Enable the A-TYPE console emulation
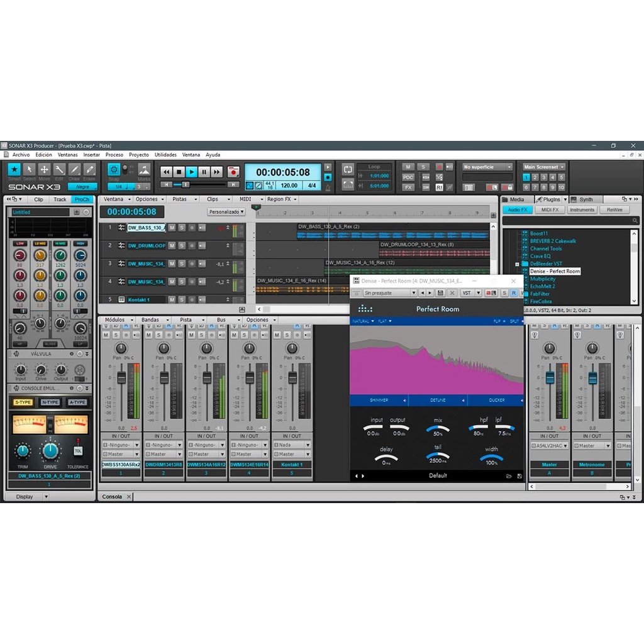Screen dimensions: 644x644 pos(77,402)
